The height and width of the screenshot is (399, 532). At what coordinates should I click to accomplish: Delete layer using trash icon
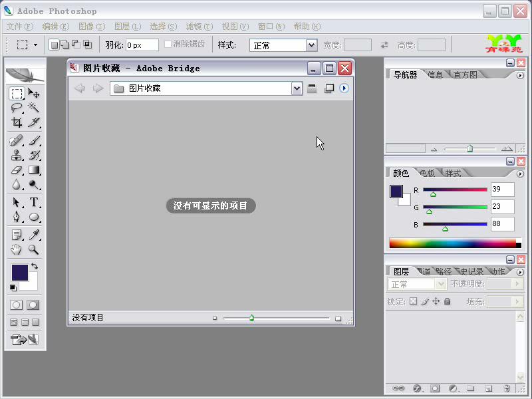click(507, 388)
